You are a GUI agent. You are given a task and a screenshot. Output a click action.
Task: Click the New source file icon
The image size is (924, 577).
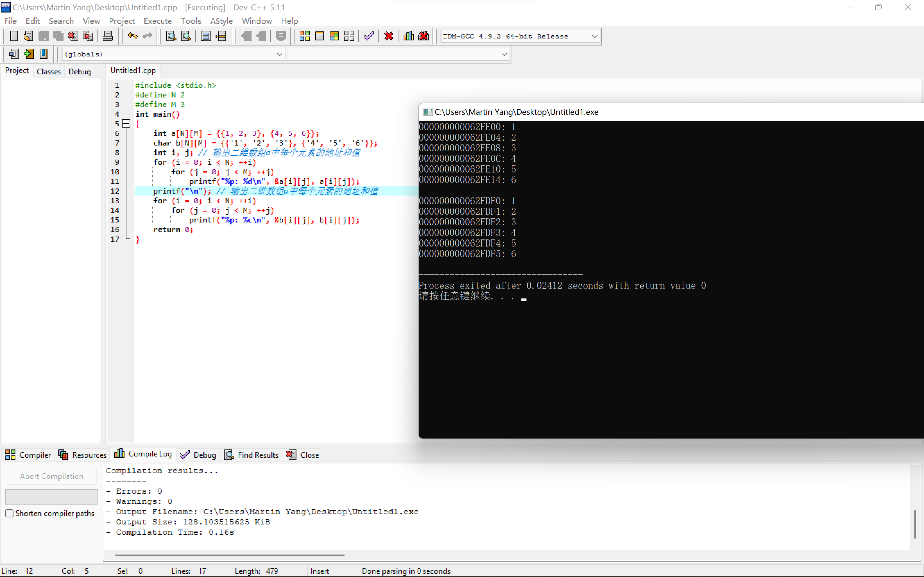pyautogui.click(x=14, y=36)
